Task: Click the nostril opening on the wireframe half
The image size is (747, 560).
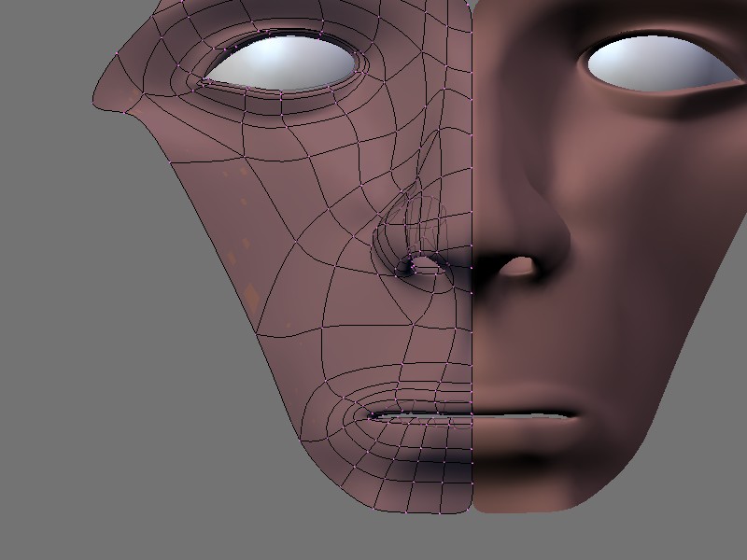Action: [426, 264]
